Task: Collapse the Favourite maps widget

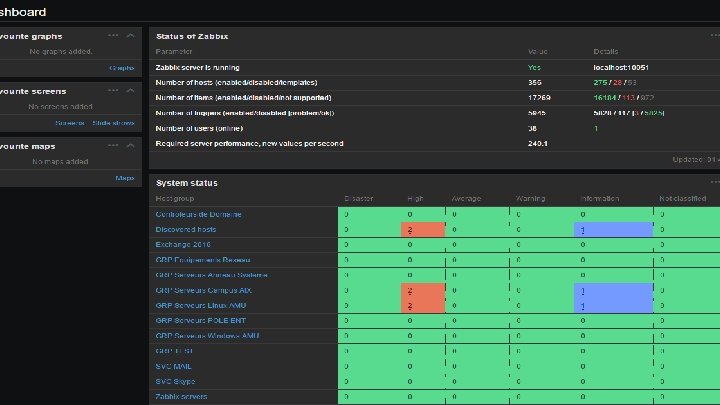Action: pyautogui.click(x=130, y=146)
